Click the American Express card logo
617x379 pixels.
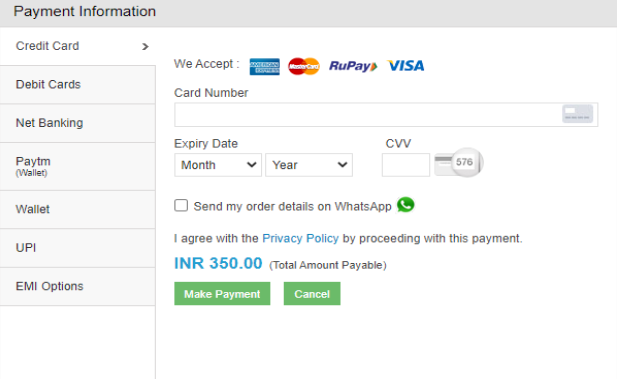click(264, 67)
